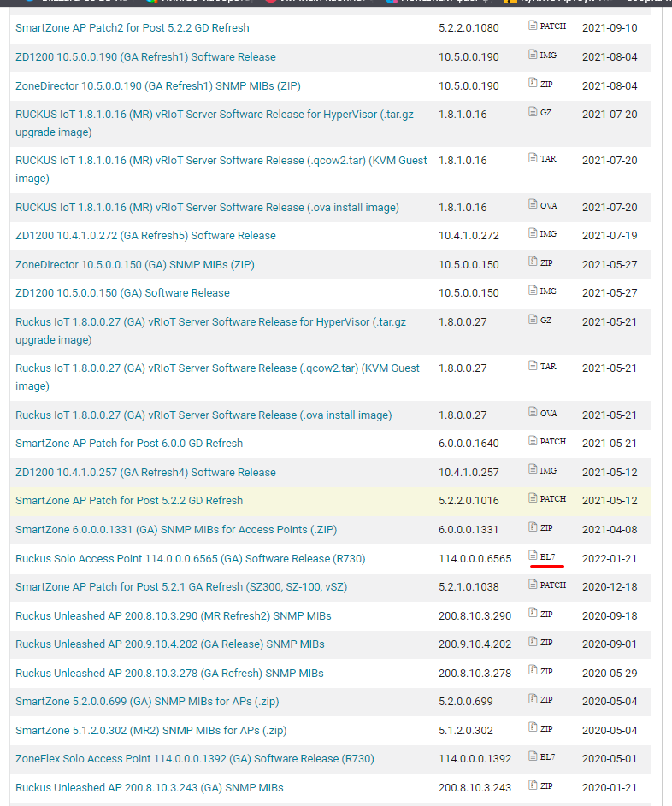The width and height of the screenshot is (672, 806).
Task: Open SmartZone 5.1.2.0.302 (MR2) SNMP MIBs link
Action: point(151,731)
